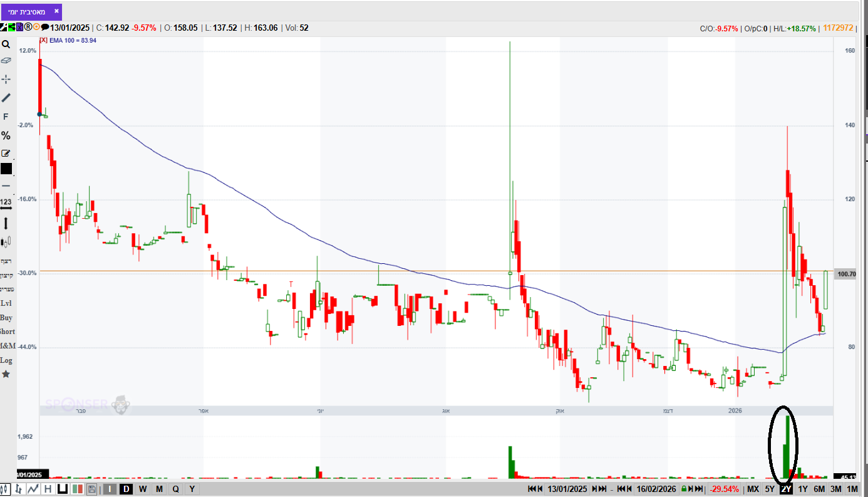Viewport: 868px width, 497px height.
Task: Click the note edit tool icon
Action: [x=6, y=153]
